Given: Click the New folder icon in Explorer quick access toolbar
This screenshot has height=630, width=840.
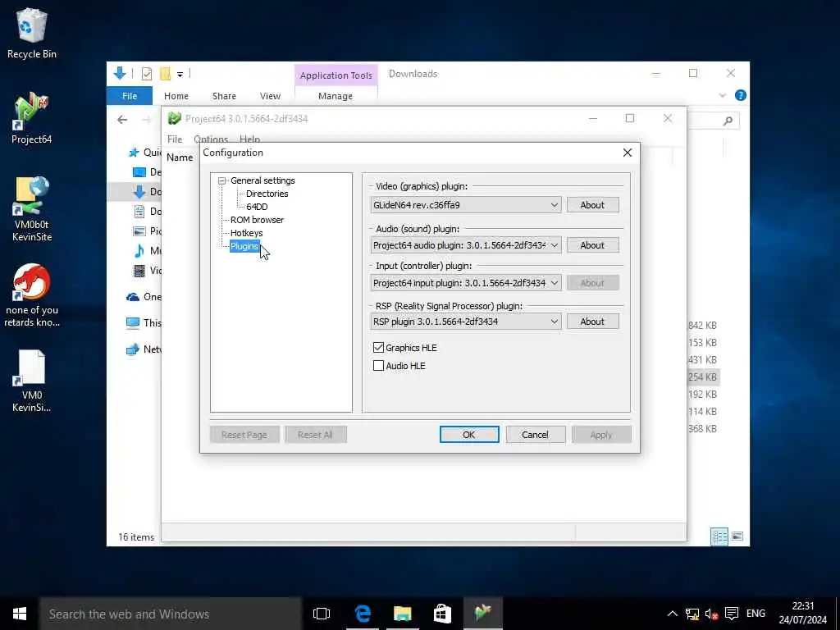Looking at the screenshot, I should tap(165, 74).
